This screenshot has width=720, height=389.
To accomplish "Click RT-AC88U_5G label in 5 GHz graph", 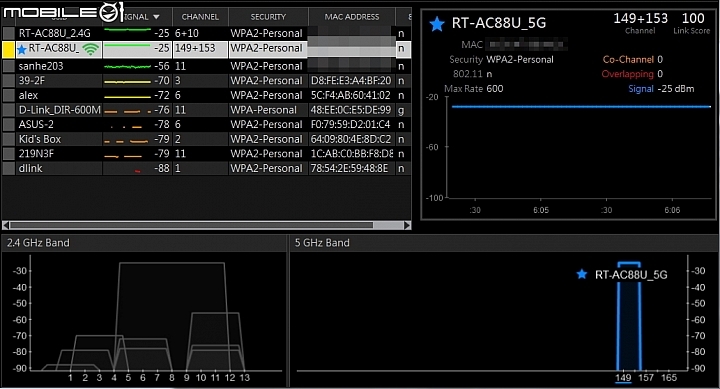I will (631, 275).
